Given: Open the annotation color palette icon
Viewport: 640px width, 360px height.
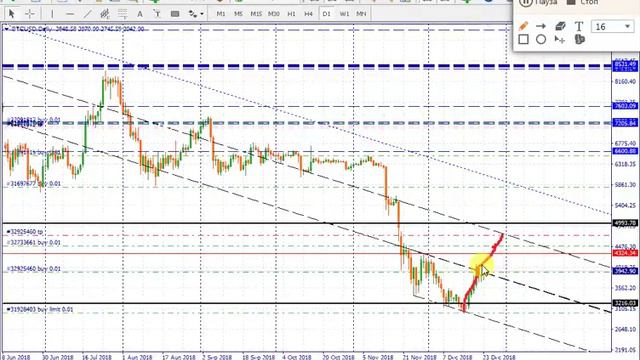Looking at the screenshot, I should pos(580,40).
